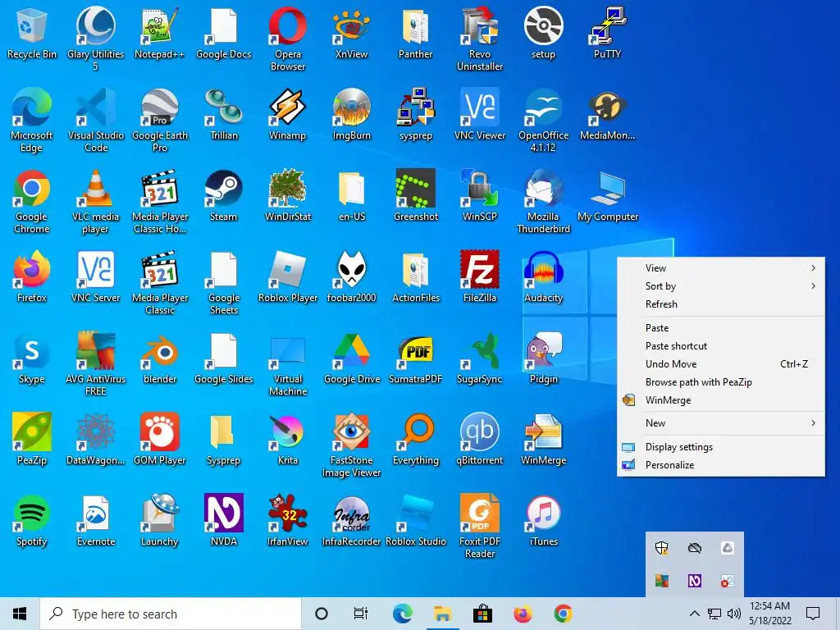Choose Paste from the context menu
This screenshot has width=840, height=630.
click(x=720, y=328)
